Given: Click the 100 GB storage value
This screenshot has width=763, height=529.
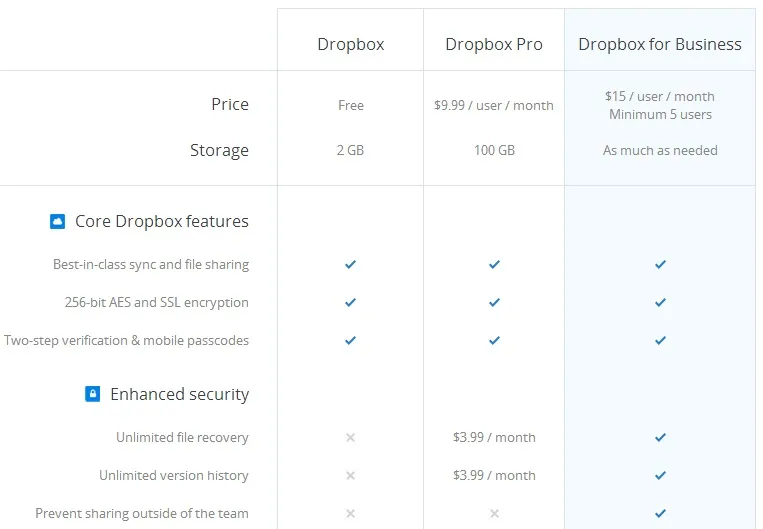Looking at the screenshot, I should pyautogui.click(x=494, y=150).
